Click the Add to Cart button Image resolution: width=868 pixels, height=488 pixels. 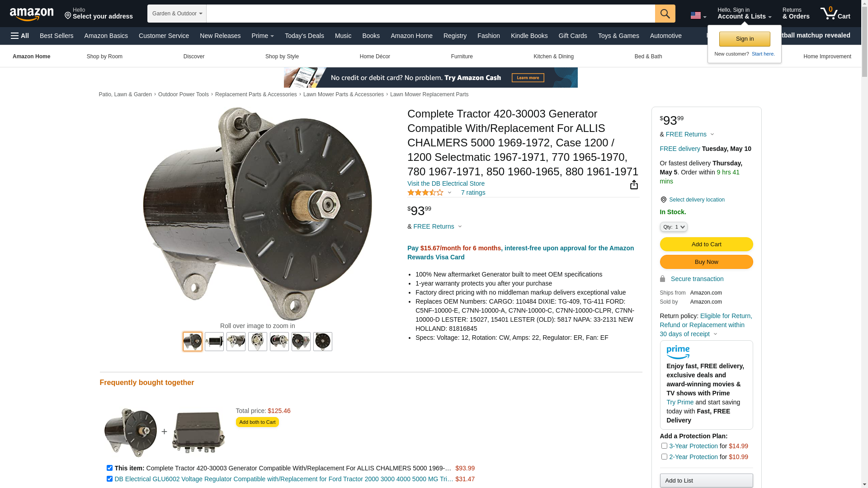pyautogui.click(x=706, y=244)
